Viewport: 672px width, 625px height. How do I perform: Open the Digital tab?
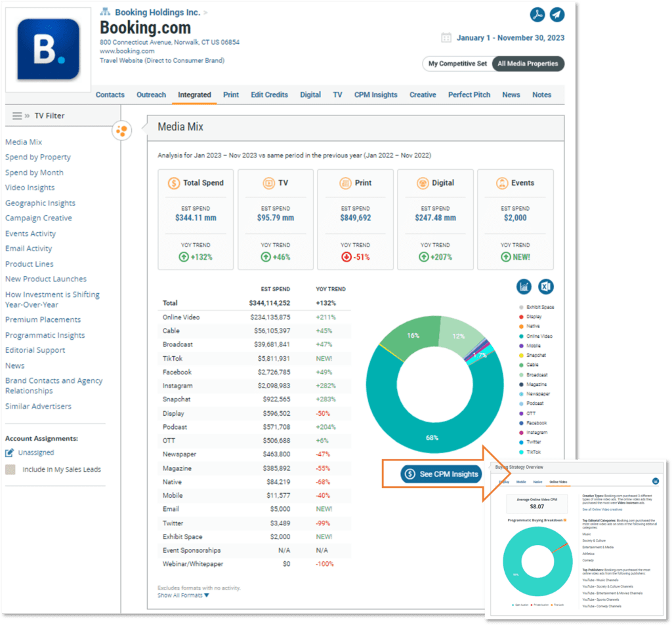[310, 94]
